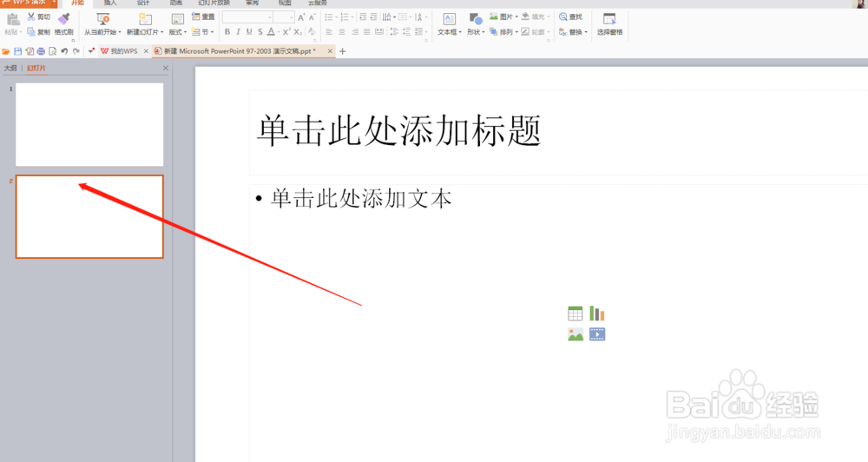Click the New Slide (新建幻灯片) icon
Viewport: 868px width, 462px height.
tap(145, 19)
